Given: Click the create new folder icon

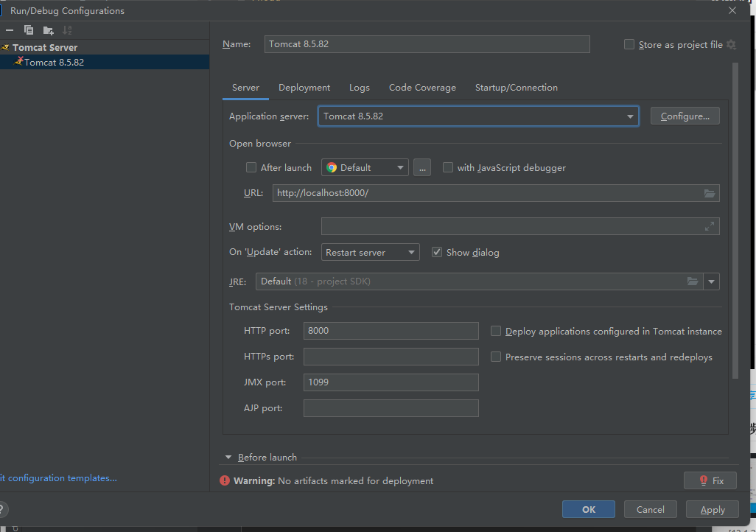Looking at the screenshot, I should point(48,30).
